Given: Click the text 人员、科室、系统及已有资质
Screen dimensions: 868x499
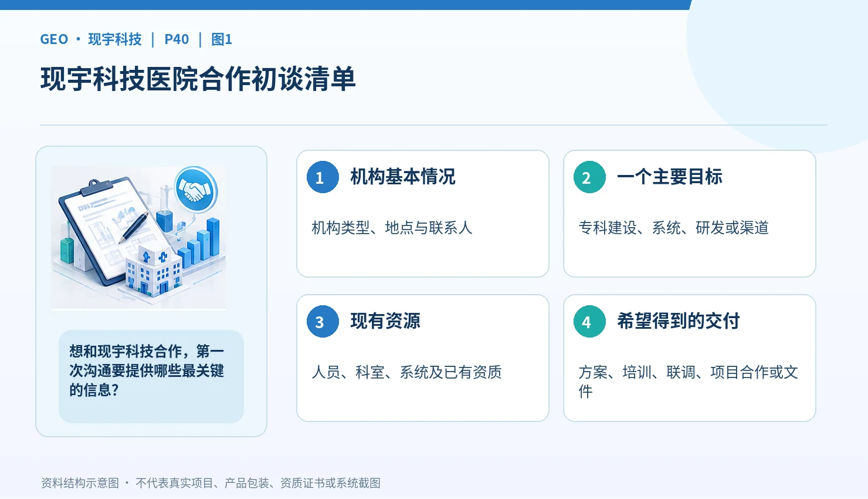Looking at the screenshot, I should [x=406, y=372].
